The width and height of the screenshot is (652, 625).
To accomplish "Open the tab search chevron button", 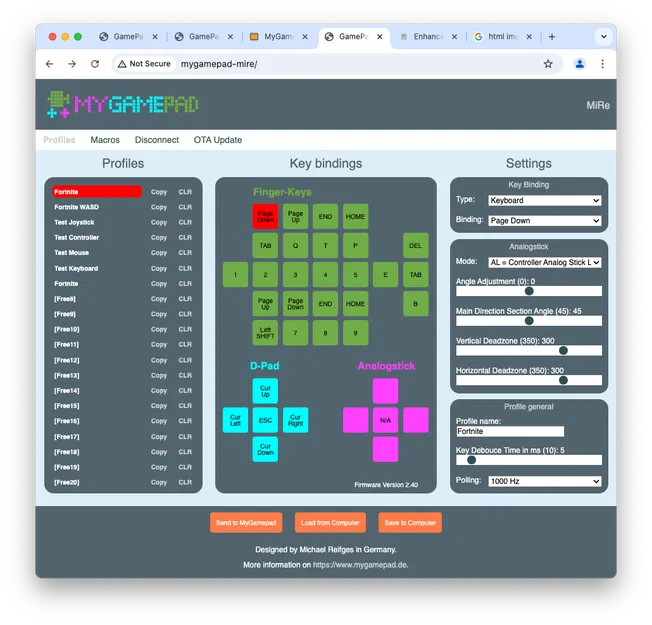I will [604, 37].
